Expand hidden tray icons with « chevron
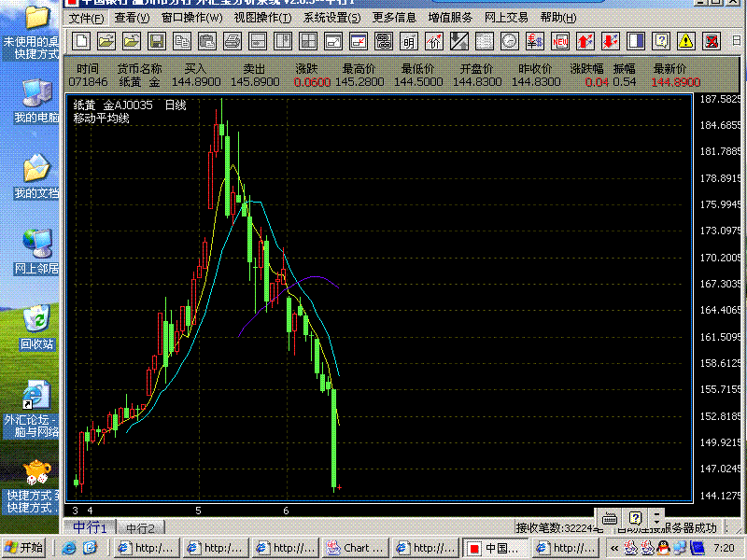747x560 pixels. pos(614,548)
